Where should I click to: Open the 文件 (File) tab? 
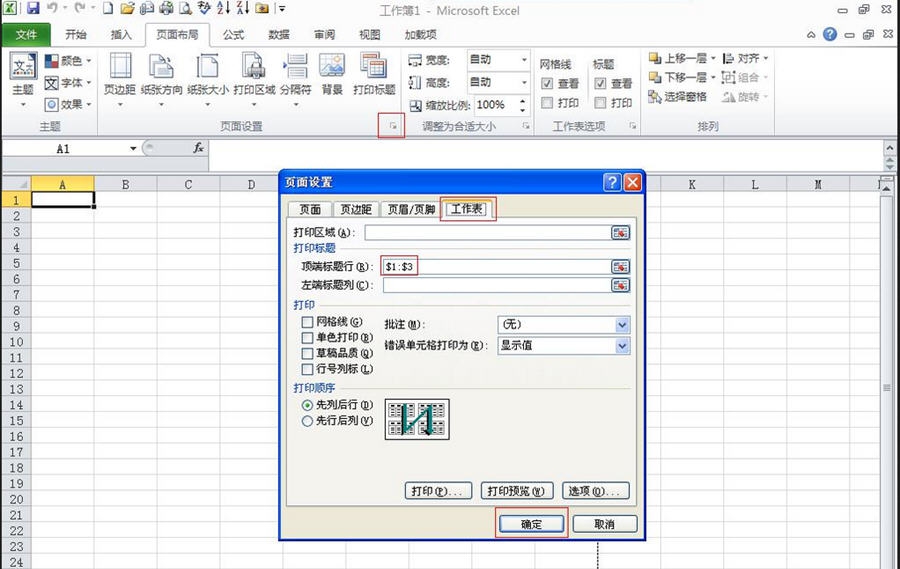pos(26,34)
